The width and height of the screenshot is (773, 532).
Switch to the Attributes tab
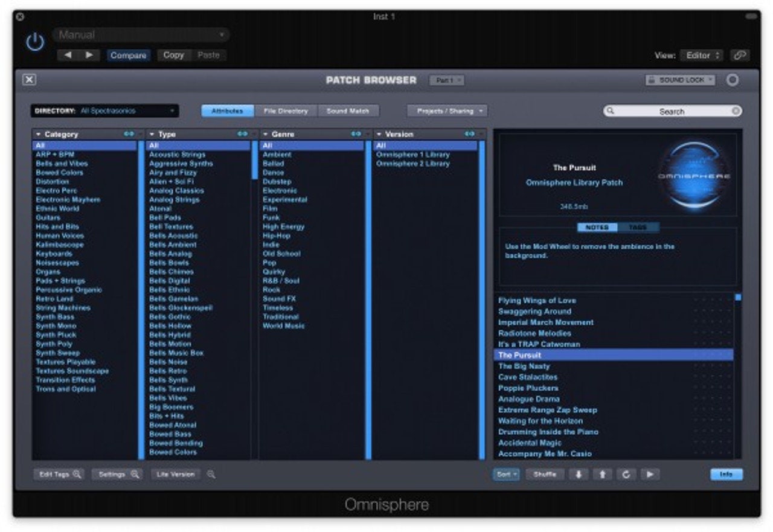pyautogui.click(x=228, y=111)
